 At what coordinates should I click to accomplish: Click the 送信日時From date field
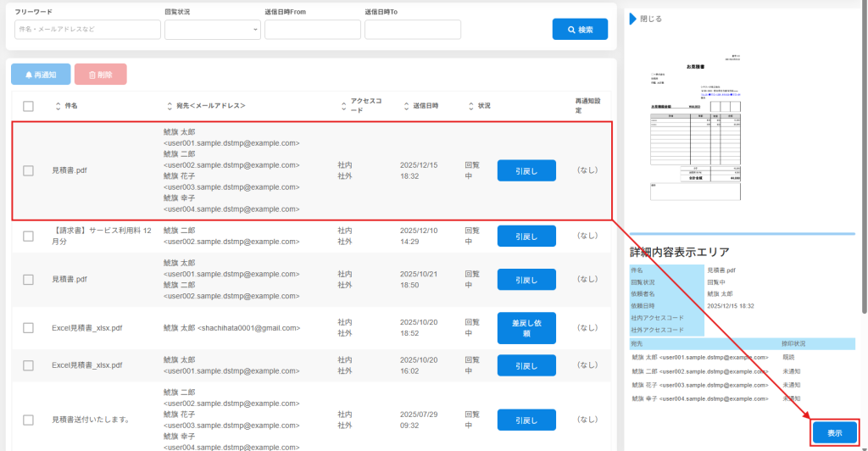click(312, 30)
